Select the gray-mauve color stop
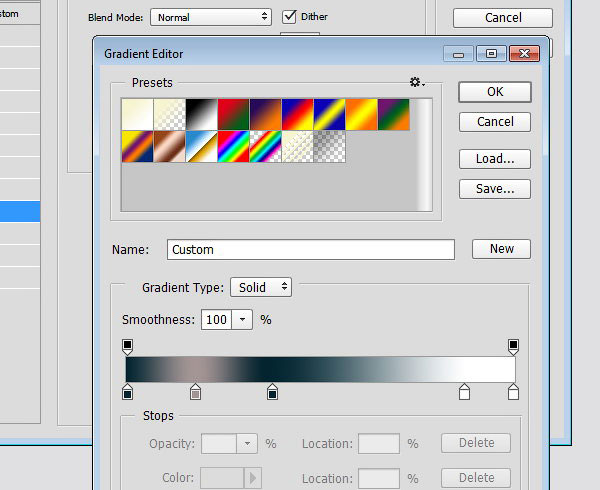The image size is (600, 490). pyautogui.click(x=196, y=392)
